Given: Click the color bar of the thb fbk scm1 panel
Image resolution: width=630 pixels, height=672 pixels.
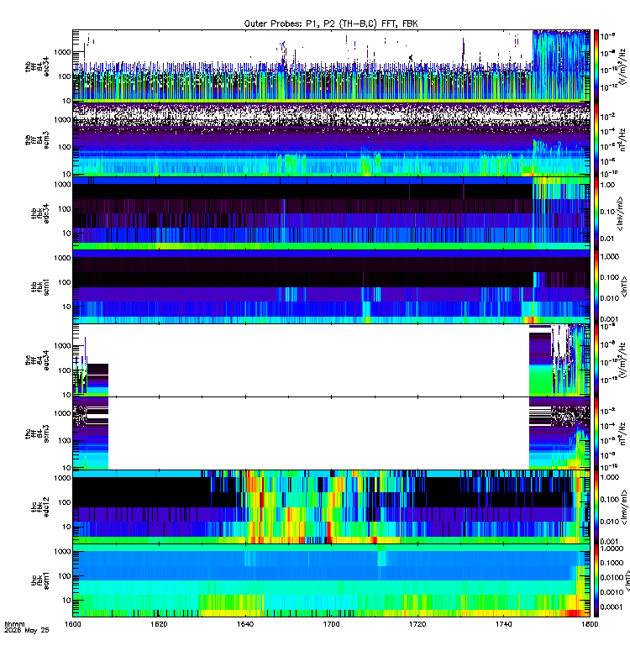Looking at the screenshot, I should point(596,286).
